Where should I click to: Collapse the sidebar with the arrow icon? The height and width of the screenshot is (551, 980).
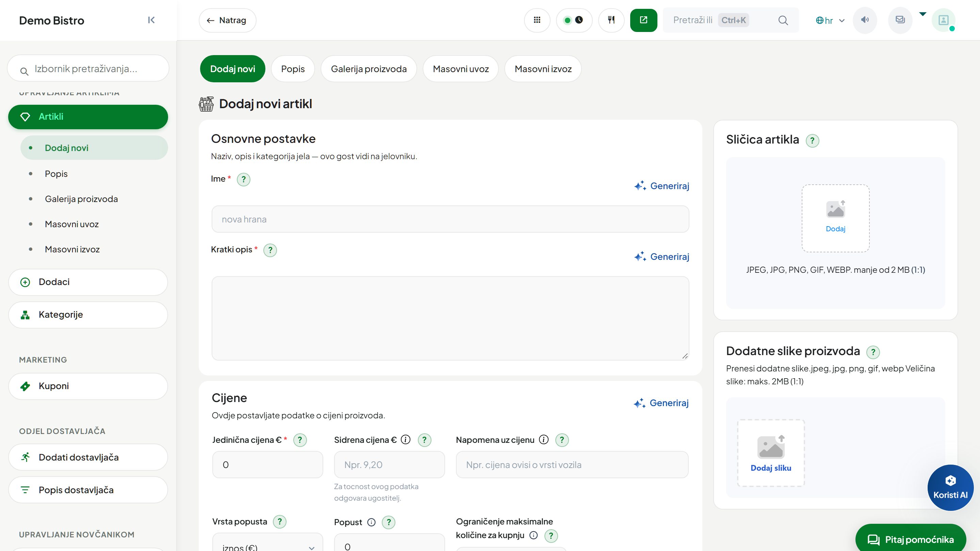click(151, 20)
